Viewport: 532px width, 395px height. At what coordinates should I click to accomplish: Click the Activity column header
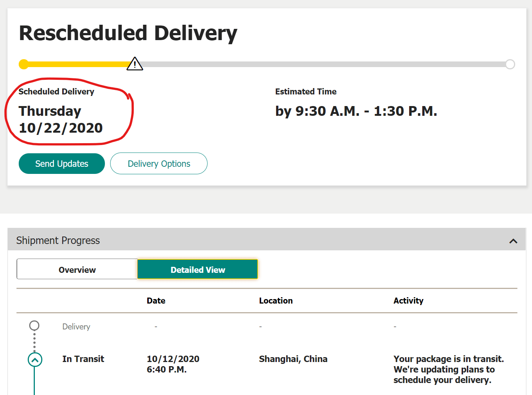coord(408,300)
